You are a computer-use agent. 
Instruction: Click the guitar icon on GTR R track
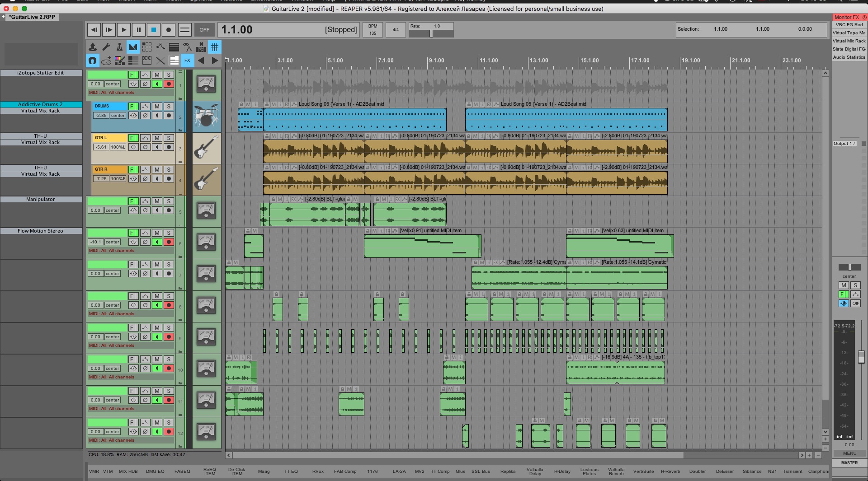tap(206, 179)
